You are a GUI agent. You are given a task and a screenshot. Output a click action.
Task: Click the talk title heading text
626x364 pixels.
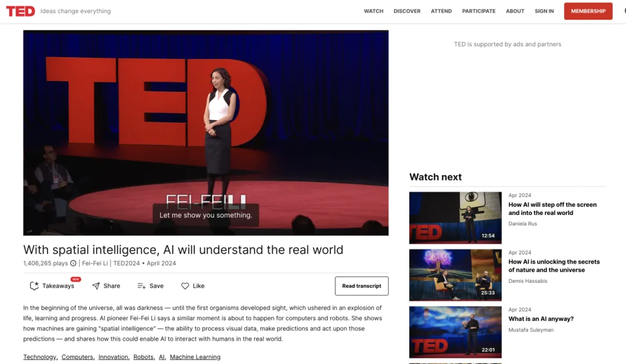tap(183, 250)
